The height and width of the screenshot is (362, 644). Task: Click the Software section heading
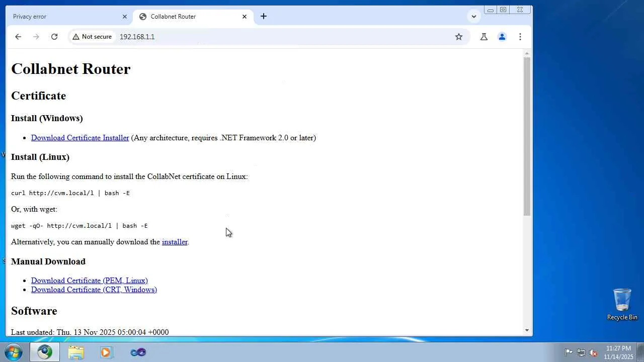pyautogui.click(x=34, y=311)
